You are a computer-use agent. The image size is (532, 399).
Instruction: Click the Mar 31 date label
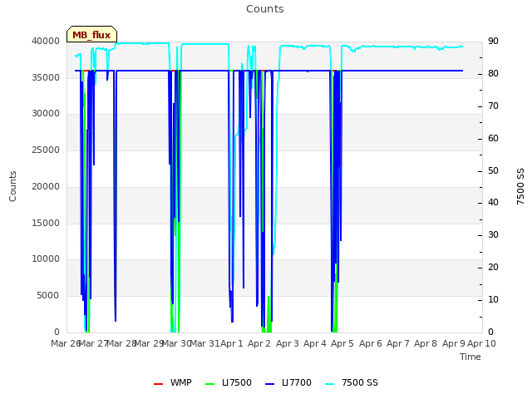click(204, 343)
